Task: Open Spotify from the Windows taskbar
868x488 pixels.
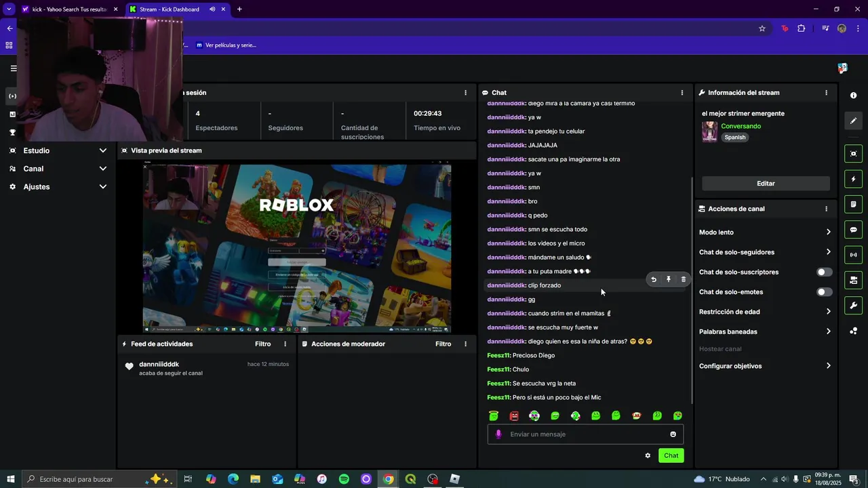Action: point(344,479)
